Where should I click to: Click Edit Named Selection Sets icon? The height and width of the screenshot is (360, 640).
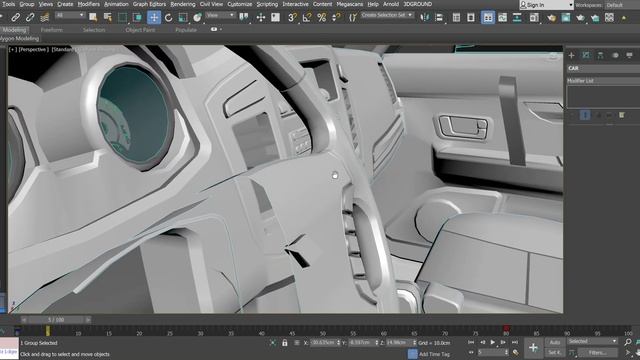[x=353, y=18]
